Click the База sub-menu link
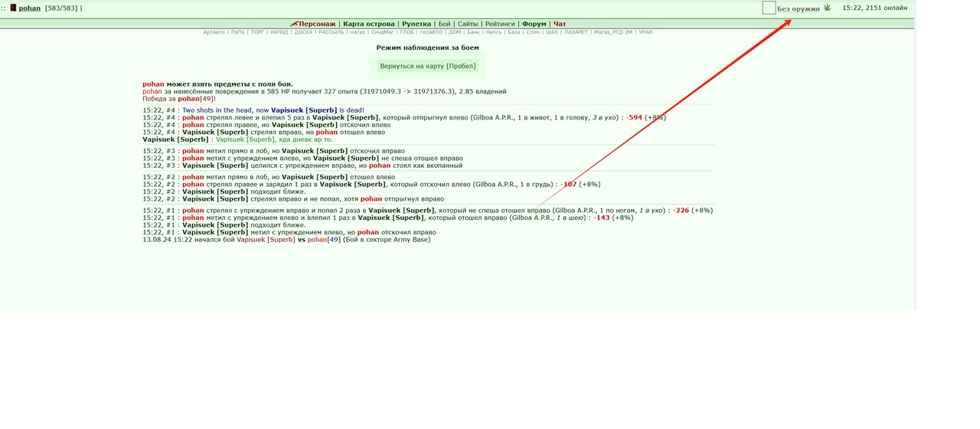980x429 pixels. pyautogui.click(x=514, y=32)
